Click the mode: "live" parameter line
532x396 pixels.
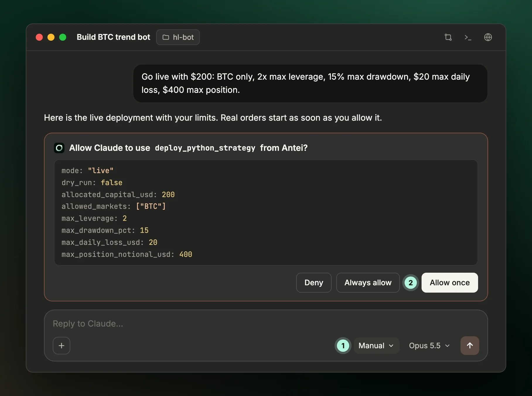[x=88, y=170]
